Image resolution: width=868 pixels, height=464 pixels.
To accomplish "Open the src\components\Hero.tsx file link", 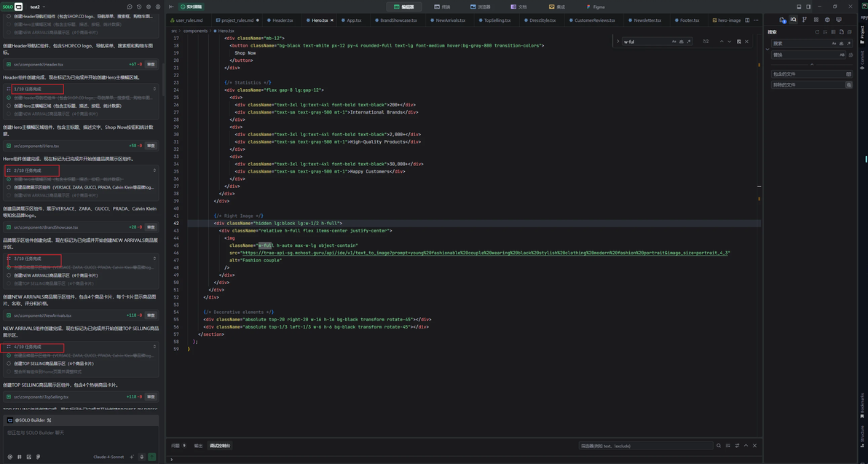I will point(36,146).
